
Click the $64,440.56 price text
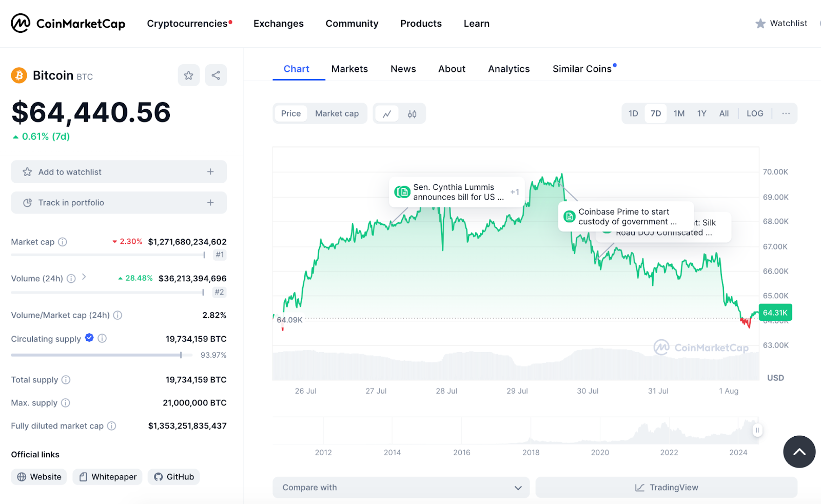pyautogui.click(x=91, y=112)
